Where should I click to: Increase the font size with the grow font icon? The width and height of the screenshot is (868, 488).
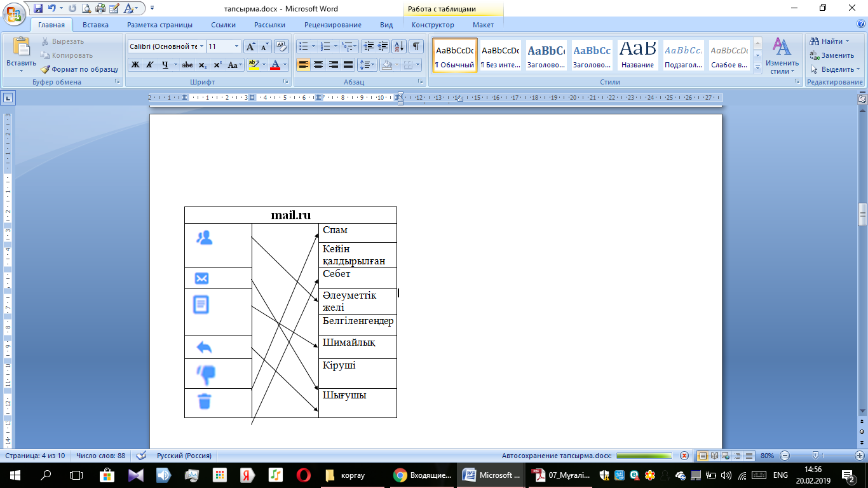[250, 46]
